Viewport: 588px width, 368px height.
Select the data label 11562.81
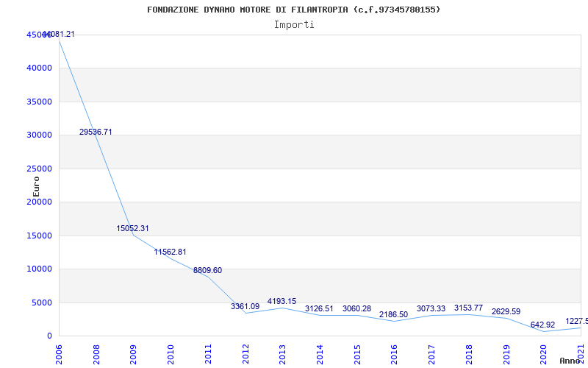(x=170, y=252)
